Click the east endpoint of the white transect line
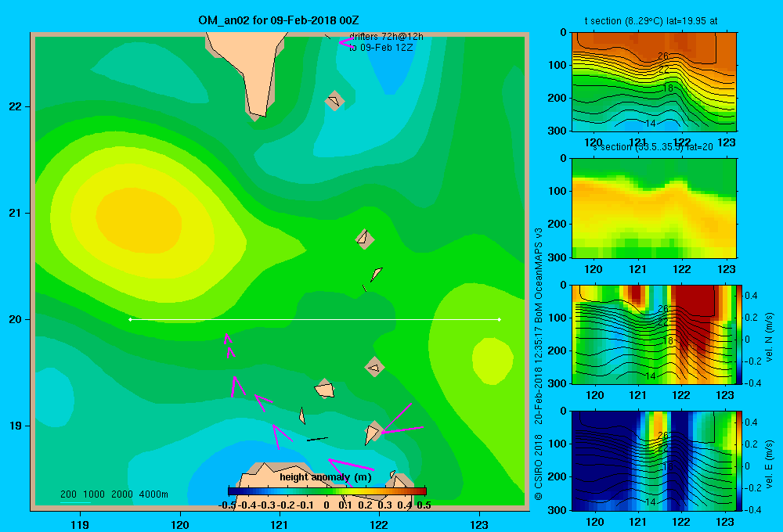The image size is (783, 532). click(499, 319)
